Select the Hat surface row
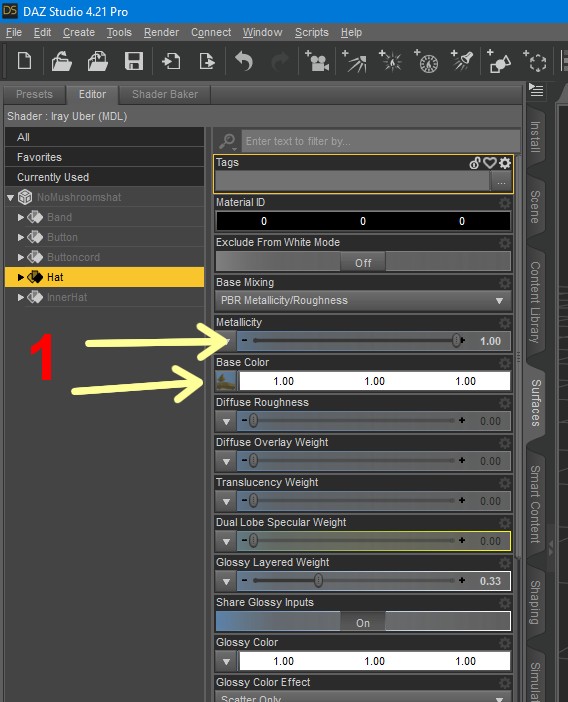568x702 pixels. 104,277
